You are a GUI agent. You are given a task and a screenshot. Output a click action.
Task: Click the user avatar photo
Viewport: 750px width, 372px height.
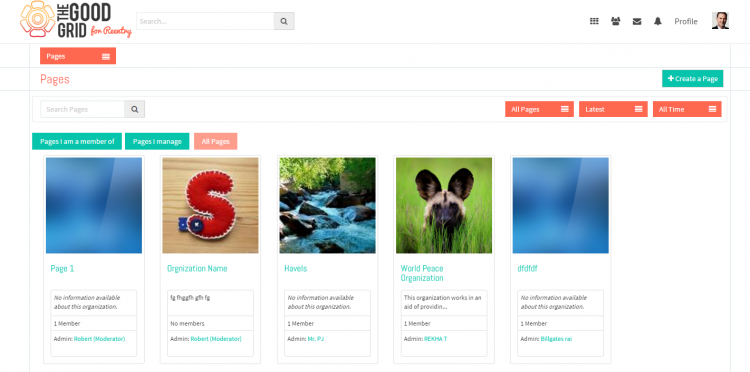coord(720,21)
